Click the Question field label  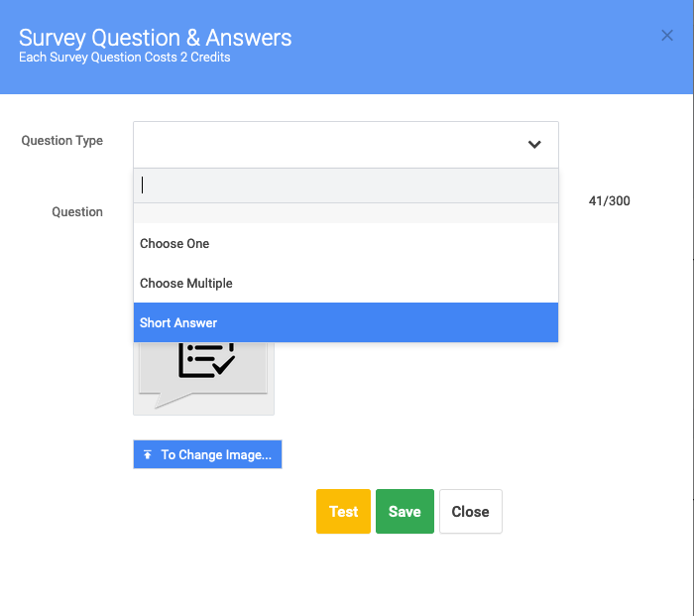click(77, 212)
